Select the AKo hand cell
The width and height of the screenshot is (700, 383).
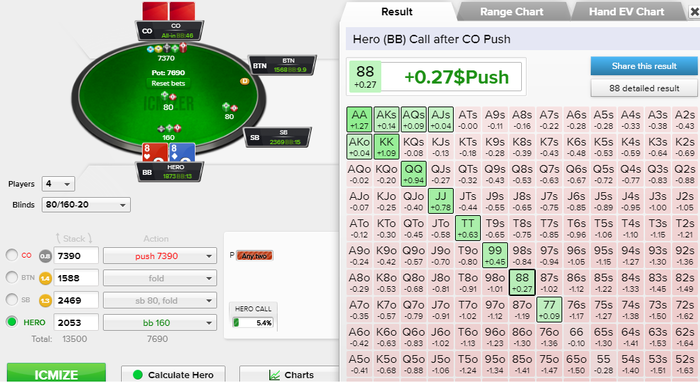pyautogui.click(x=359, y=146)
